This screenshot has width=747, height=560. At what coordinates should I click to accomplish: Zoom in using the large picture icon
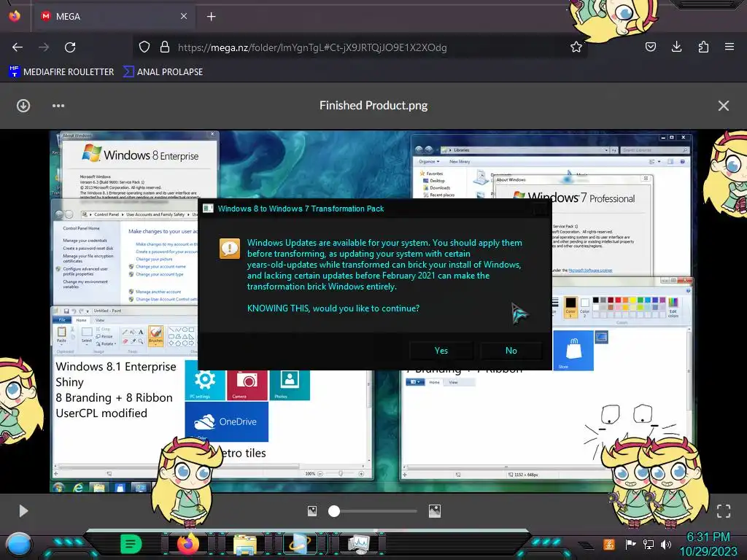point(435,511)
